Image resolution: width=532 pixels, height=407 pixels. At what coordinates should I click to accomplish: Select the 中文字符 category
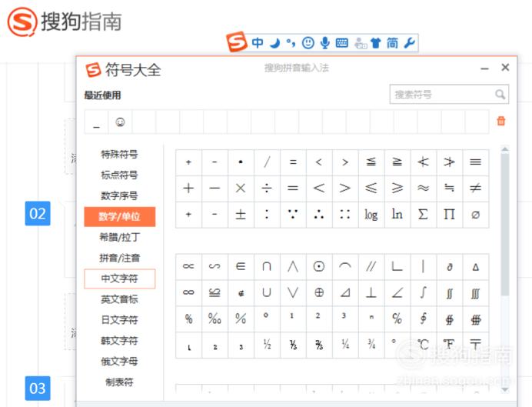coord(119,279)
